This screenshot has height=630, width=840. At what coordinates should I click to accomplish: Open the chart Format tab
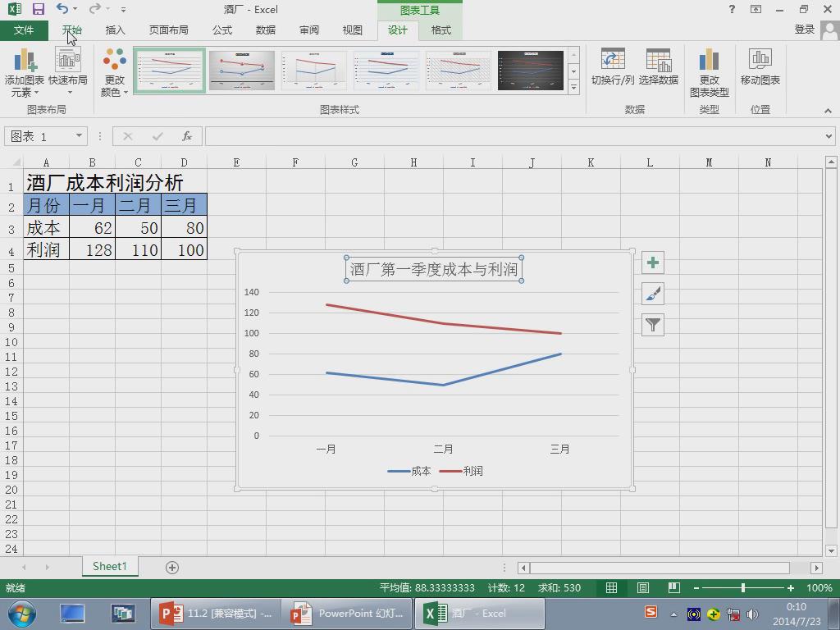(x=441, y=30)
